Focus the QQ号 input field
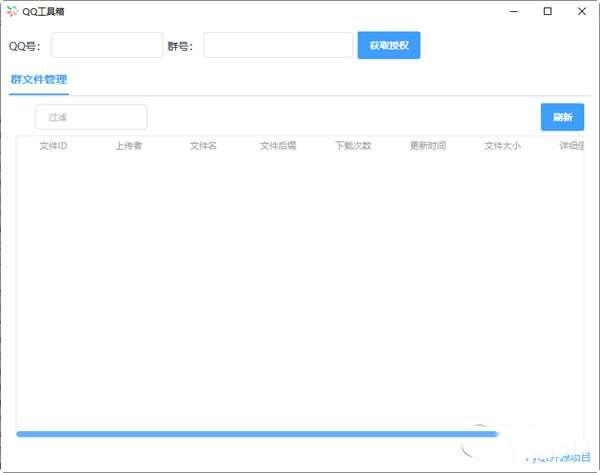The image size is (600, 473). [x=106, y=45]
